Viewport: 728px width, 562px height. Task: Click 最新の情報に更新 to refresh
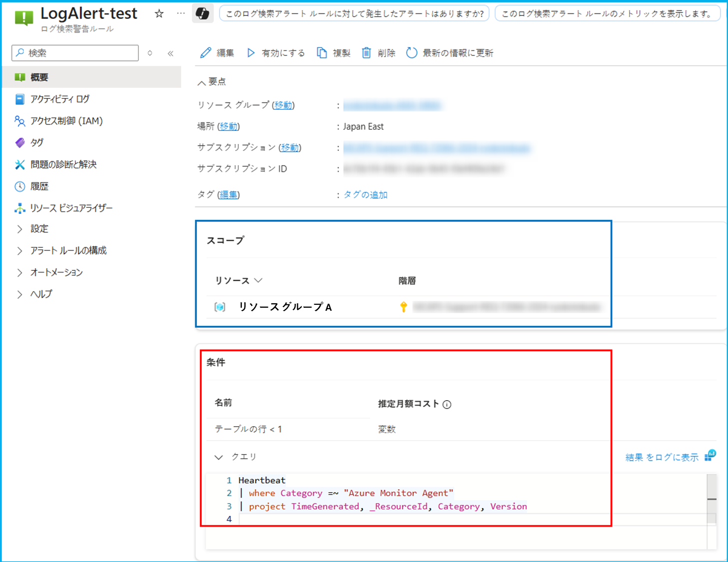tap(450, 53)
